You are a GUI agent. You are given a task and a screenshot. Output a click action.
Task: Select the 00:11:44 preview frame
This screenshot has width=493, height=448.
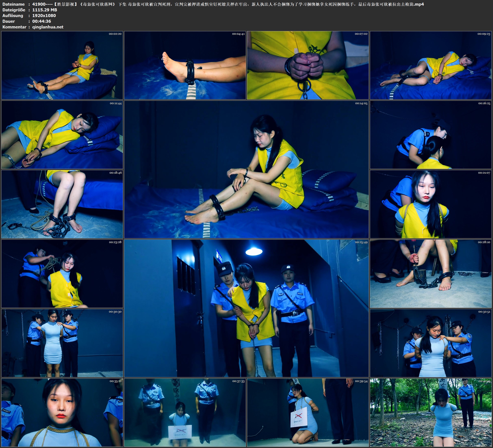(62, 135)
